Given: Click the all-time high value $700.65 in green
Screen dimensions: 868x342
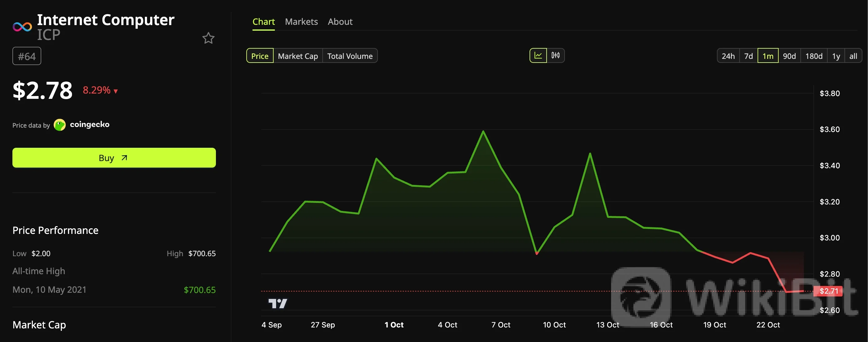Looking at the screenshot, I should (x=199, y=290).
